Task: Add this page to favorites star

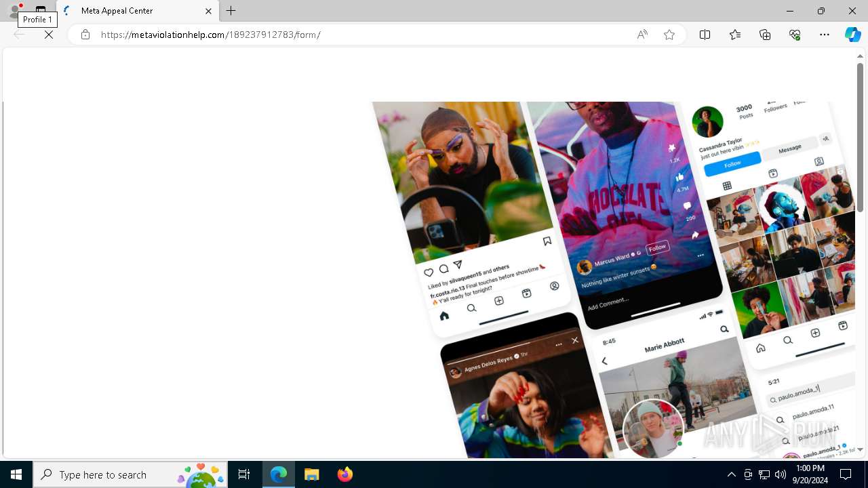Action: [669, 35]
